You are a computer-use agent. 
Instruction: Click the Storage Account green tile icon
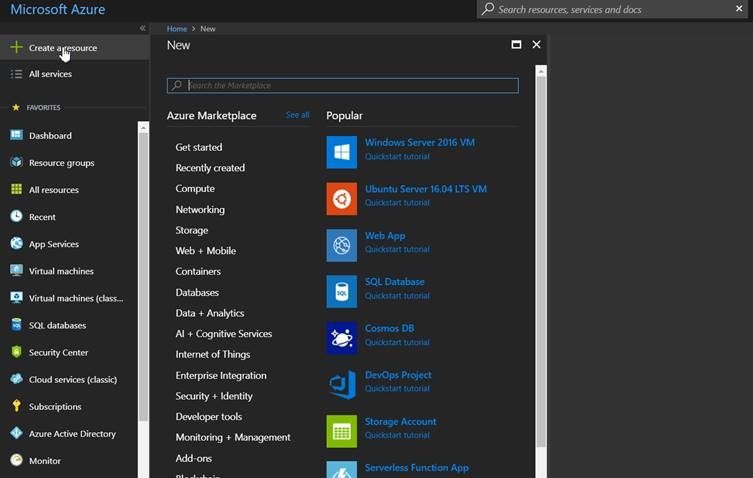(341, 431)
